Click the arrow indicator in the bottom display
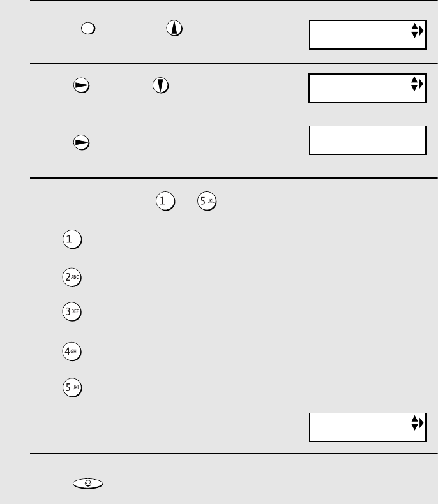The width and height of the screenshot is (438, 504). 417,422
